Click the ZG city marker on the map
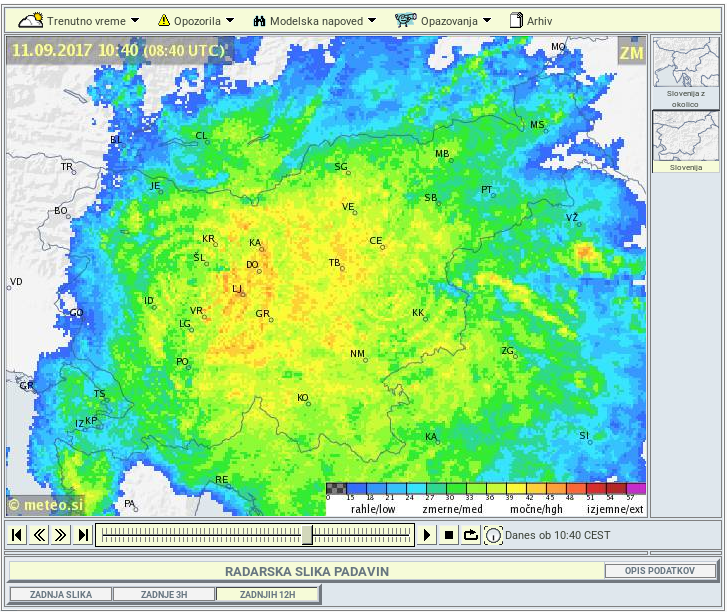 (x=515, y=356)
